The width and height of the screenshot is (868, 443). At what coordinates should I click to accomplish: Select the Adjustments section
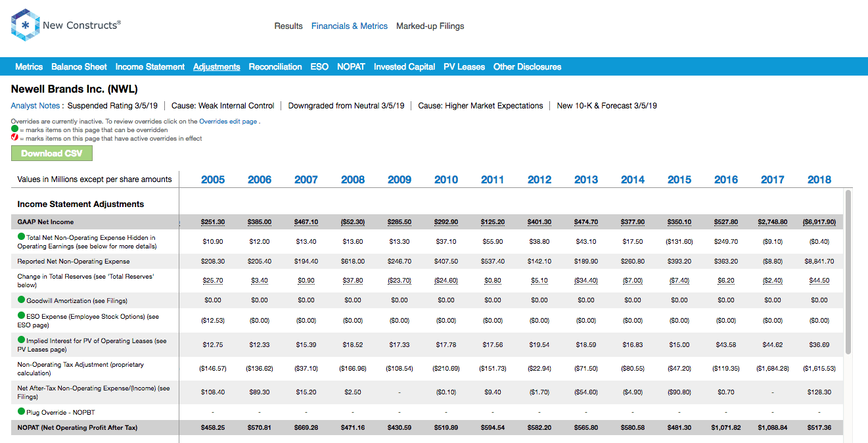coord(217,66)
